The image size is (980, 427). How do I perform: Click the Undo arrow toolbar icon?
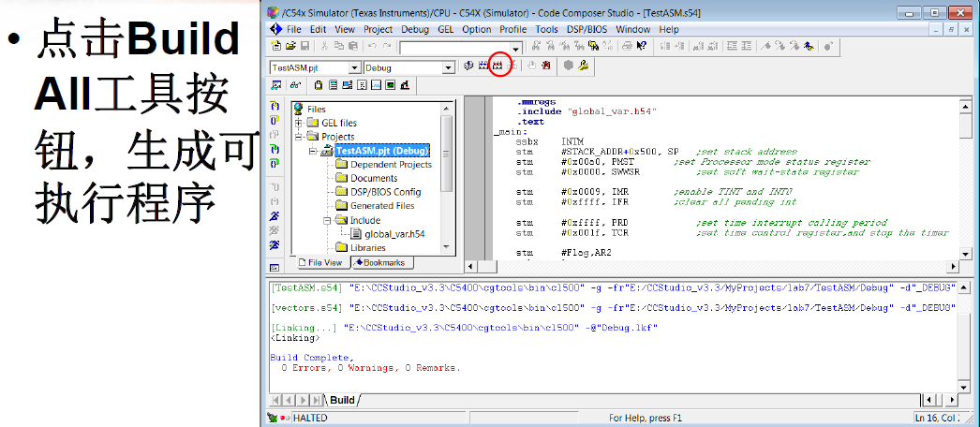[372, 46]
